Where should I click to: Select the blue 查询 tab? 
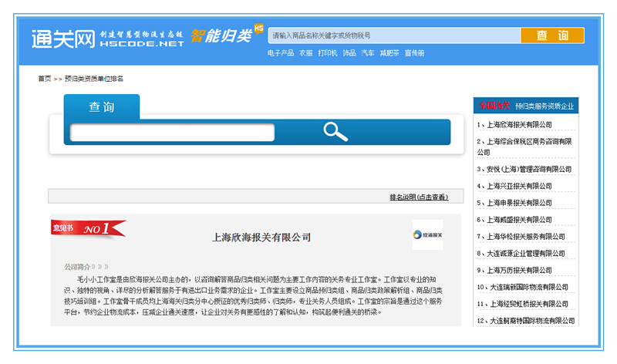(102, 106)
